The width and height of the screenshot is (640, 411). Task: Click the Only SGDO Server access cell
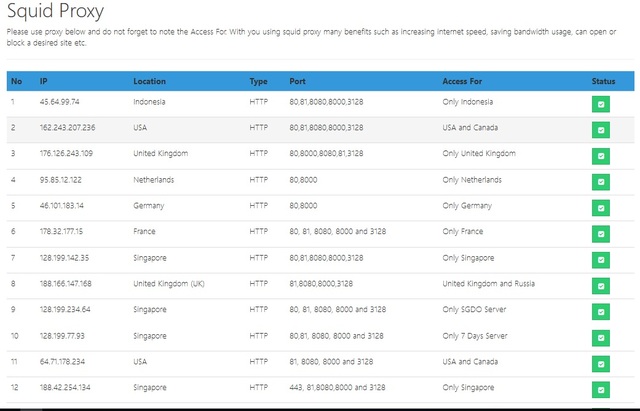474,309
